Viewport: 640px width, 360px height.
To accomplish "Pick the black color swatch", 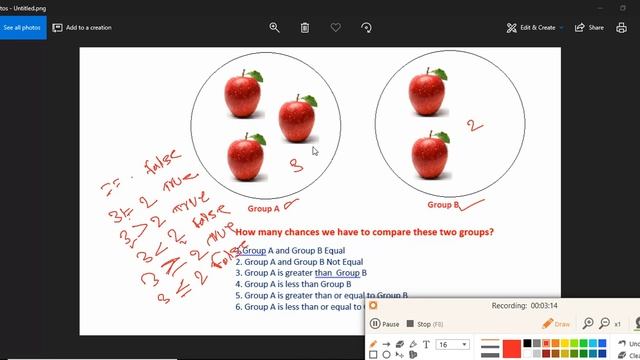I will click(x=527, y=343).
